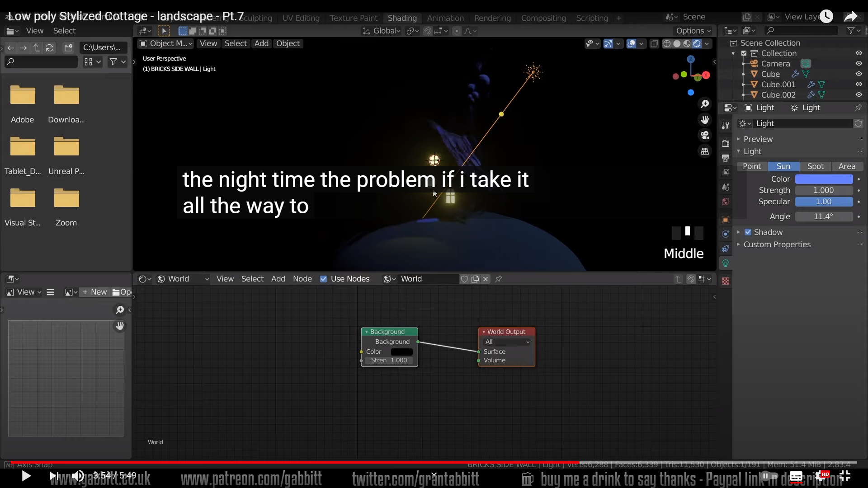This screenshot has width=868, height=488.
Task: Switch to the Animation workspace tab
Action: coord(445,18)
